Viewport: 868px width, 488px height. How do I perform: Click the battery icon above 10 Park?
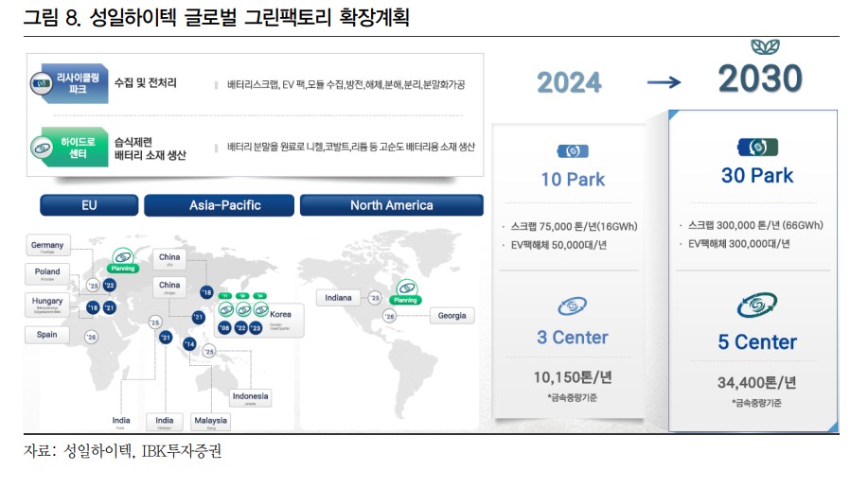[x=573, y=151]
